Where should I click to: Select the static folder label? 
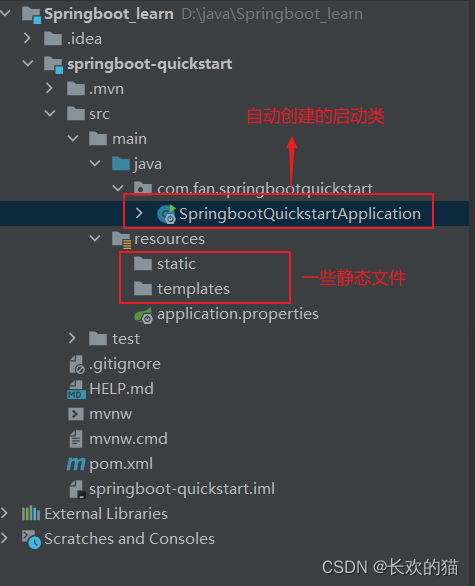pos(176,264)
